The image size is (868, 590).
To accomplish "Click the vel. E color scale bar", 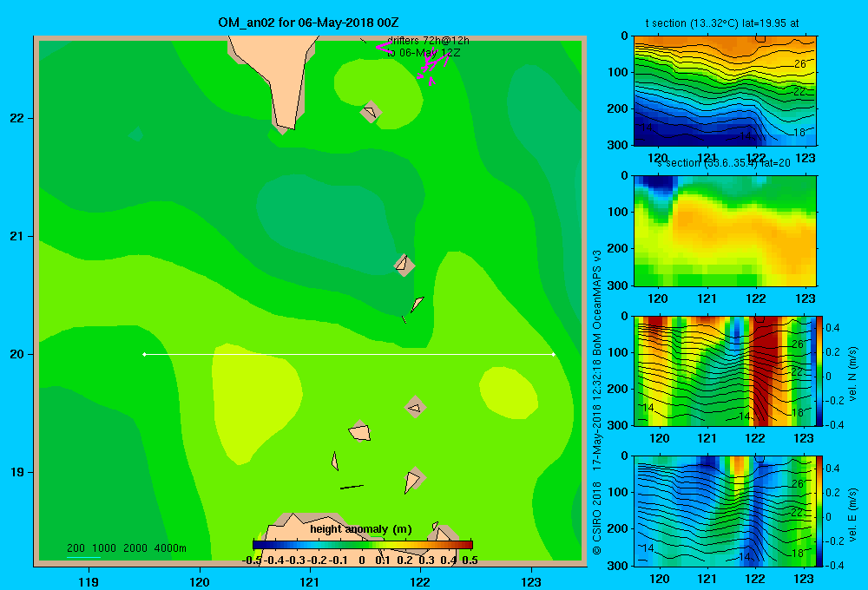I will [x=819, y=511].
